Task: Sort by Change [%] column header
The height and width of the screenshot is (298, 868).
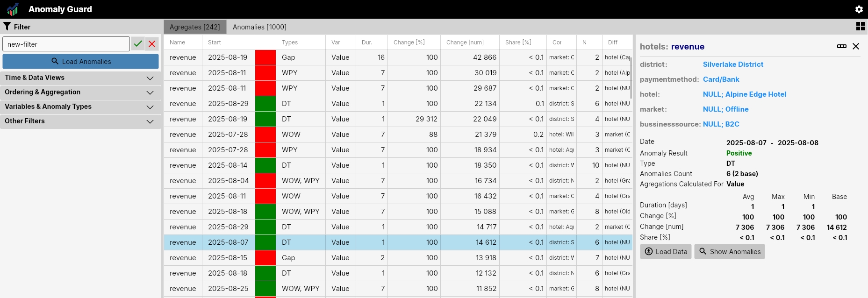Action: coord(414,42)
